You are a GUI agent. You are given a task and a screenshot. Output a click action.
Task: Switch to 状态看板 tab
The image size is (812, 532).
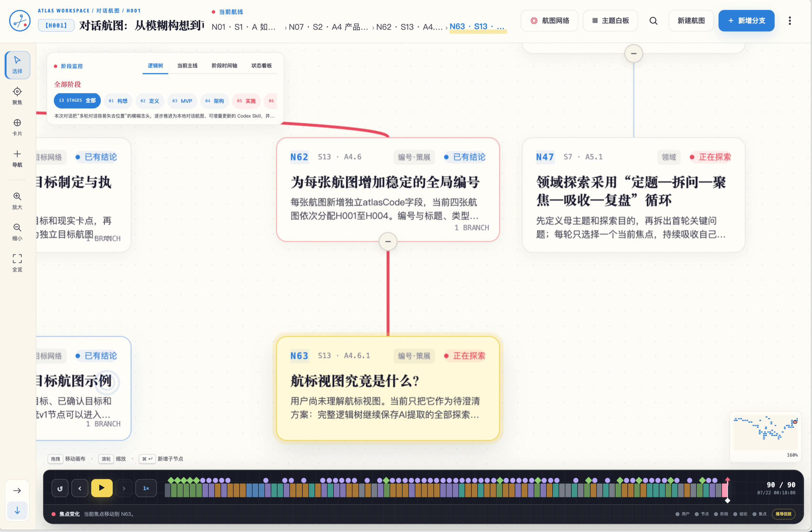[262, 66]
